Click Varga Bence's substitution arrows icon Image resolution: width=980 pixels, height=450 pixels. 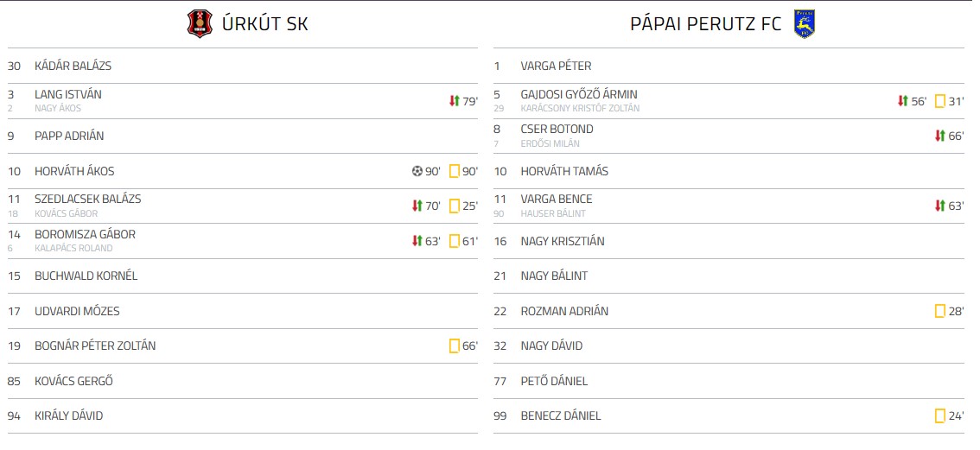pyautogui.click(x=939, y=206)
